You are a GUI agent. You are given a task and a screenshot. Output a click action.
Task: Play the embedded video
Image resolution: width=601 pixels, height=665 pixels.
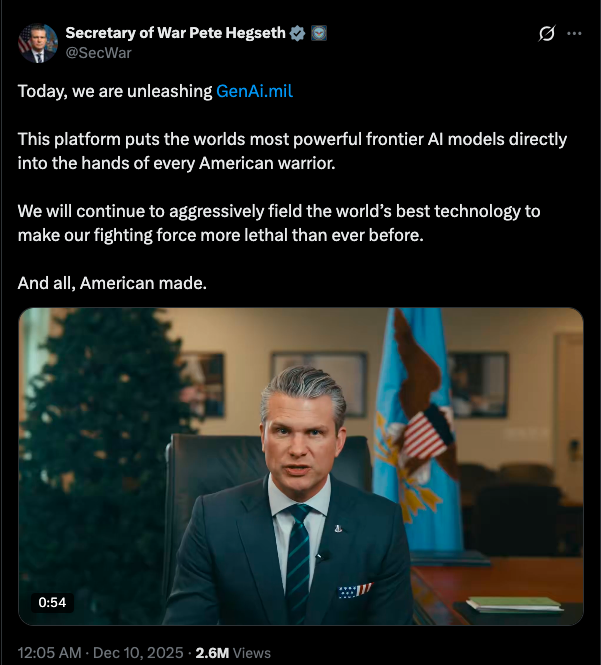point(300,467)
